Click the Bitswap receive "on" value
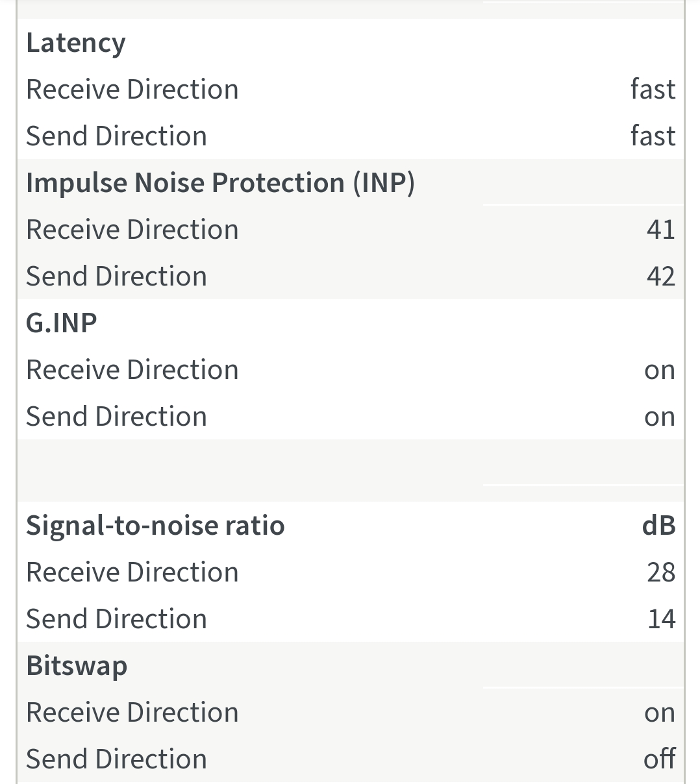This screenshot has height=784, width=700. point(659,713)
